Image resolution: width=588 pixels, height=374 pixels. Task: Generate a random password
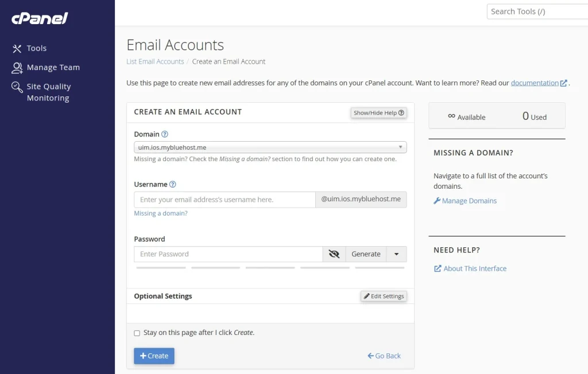[366, 254]
